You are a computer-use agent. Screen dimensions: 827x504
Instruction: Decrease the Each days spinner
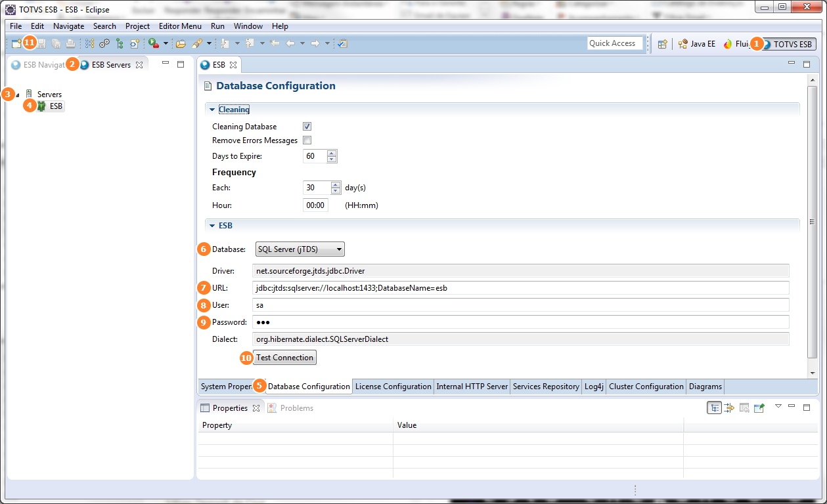point(336,191)
